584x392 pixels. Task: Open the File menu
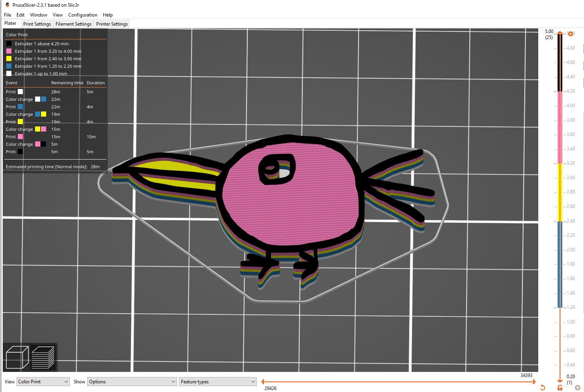tap(7, 15)
